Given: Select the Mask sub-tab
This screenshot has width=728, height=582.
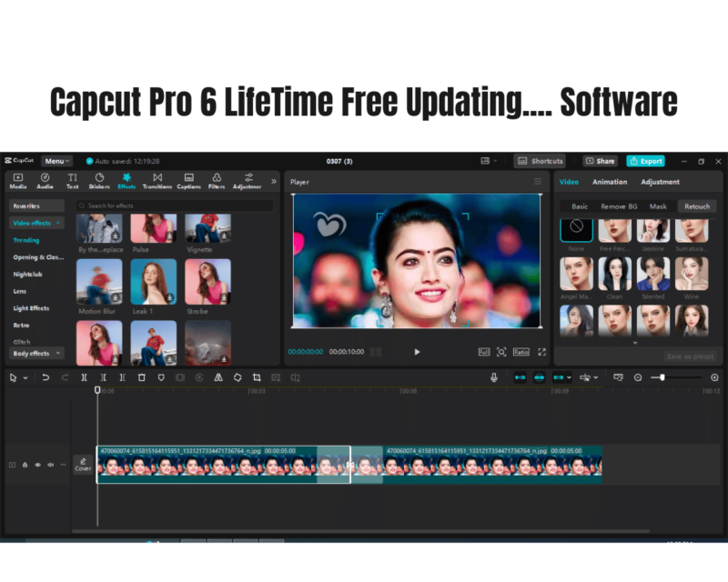Looking at the screenshot, I should coord(658,206).
